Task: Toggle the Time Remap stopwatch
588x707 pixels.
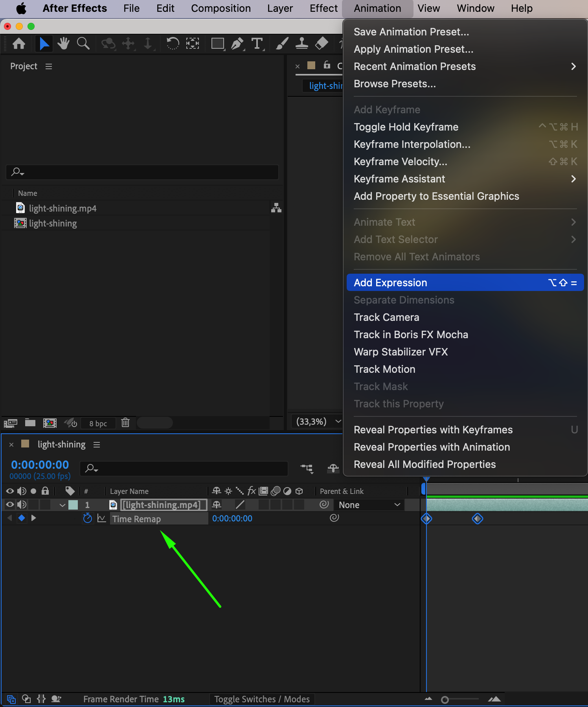Action: 87,518
